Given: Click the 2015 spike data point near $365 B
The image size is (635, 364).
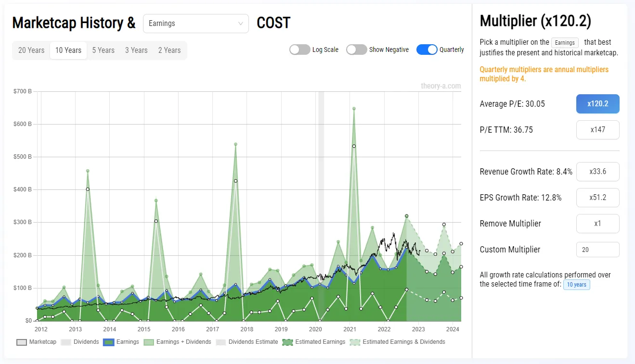Looking at the screenshot, I should pyautogui.click(x=156, y=201).
